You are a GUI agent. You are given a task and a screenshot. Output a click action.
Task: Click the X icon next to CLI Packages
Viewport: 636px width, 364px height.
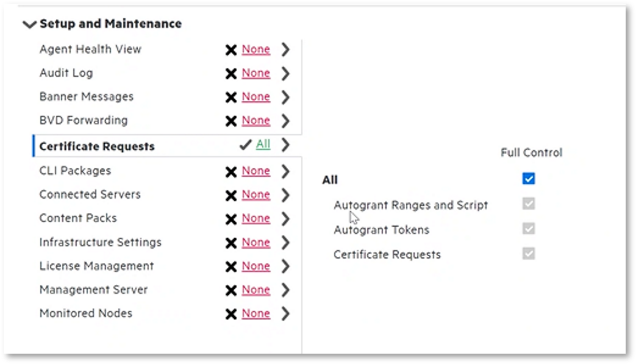tap(231, 172)
